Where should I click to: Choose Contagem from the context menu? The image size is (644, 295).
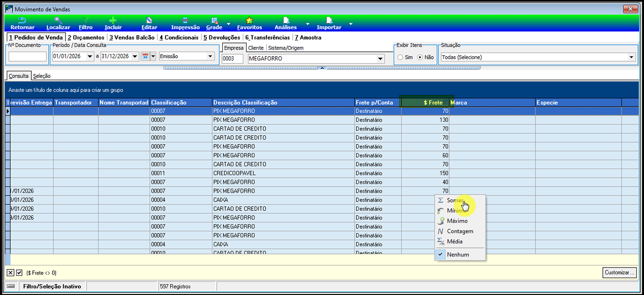pyautogui.click(x=460, y=231)
